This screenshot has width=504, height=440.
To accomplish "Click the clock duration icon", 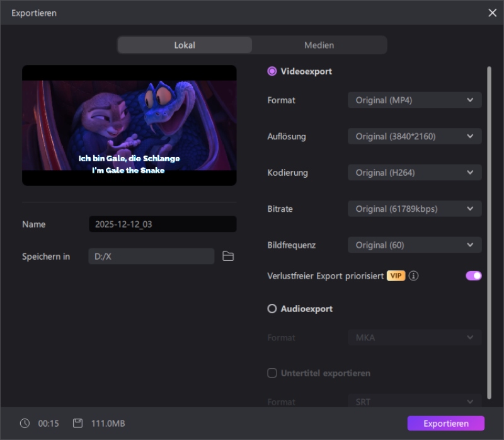I will pyautogui.click(x=25, y=424).
